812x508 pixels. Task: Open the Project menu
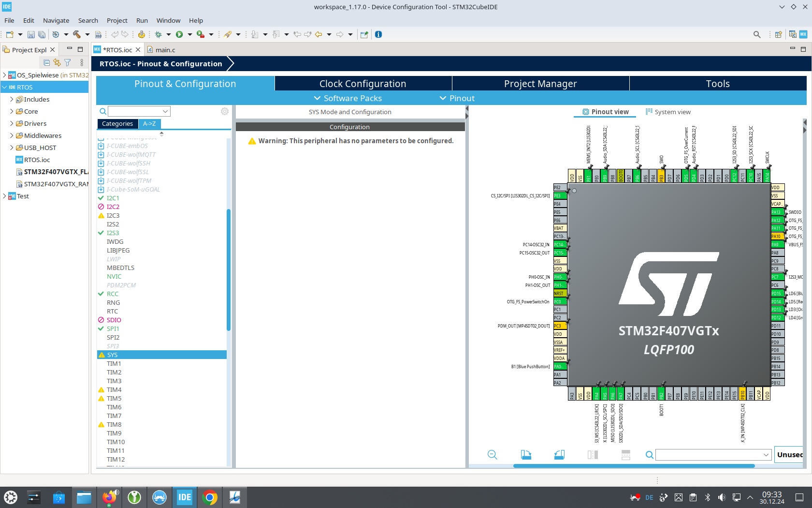(116, 20)
